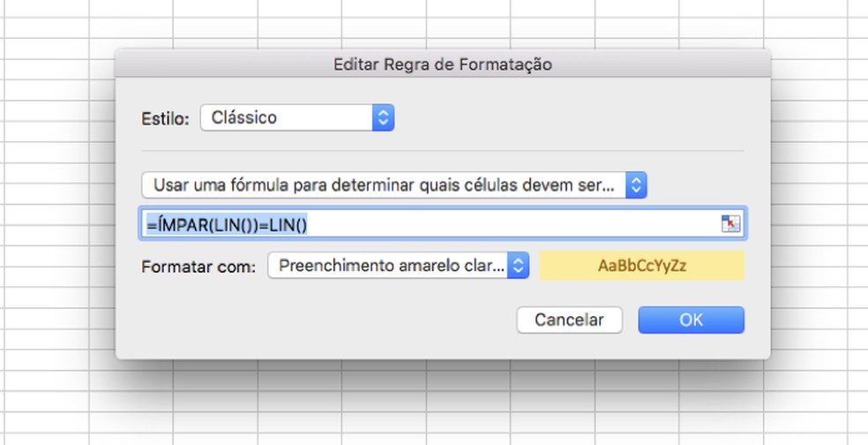Screen dimensions: 868x445
Task: Click the selected formula text =ÍMPAR(LIN())
Action: pos(227,224)
